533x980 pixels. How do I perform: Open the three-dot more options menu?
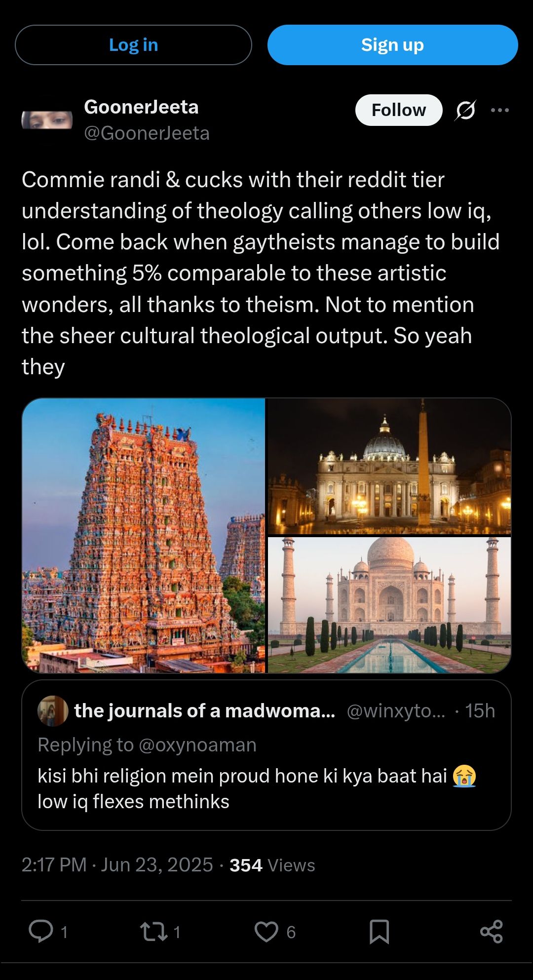tap(500, 110)
